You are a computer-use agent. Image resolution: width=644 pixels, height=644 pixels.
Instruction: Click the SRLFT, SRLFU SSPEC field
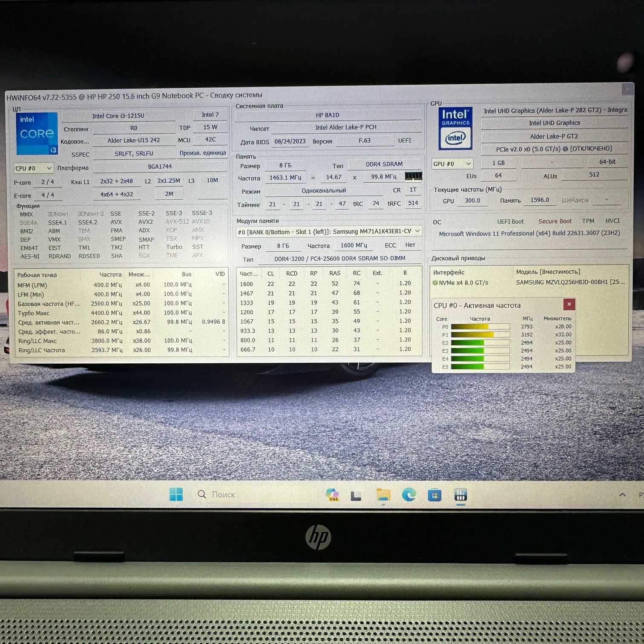pyautogui.click(x=134, y=154)
